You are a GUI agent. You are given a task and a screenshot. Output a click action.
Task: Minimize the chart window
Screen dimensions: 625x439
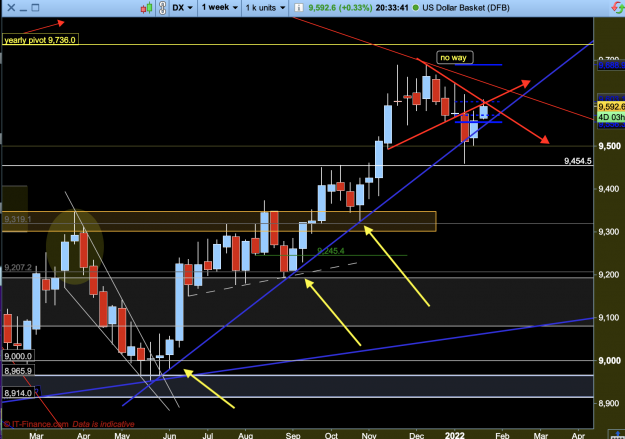pyautogui.click(x=23, y=8)
